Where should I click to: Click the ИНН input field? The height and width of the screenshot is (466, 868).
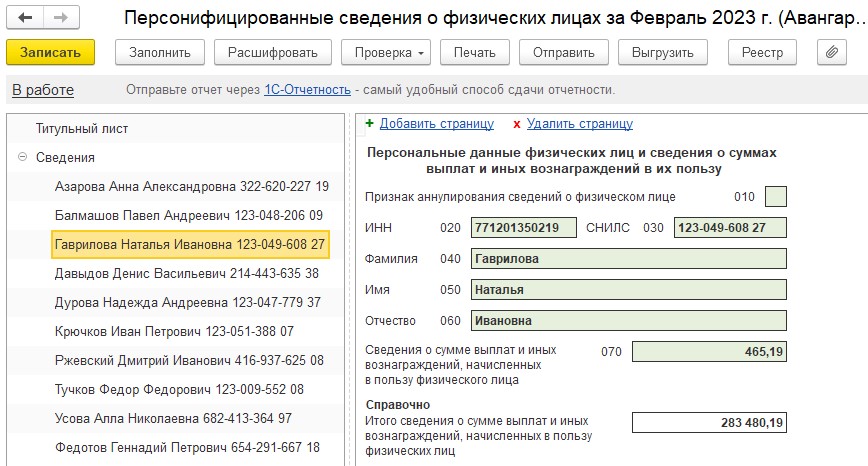coord(524,228)
